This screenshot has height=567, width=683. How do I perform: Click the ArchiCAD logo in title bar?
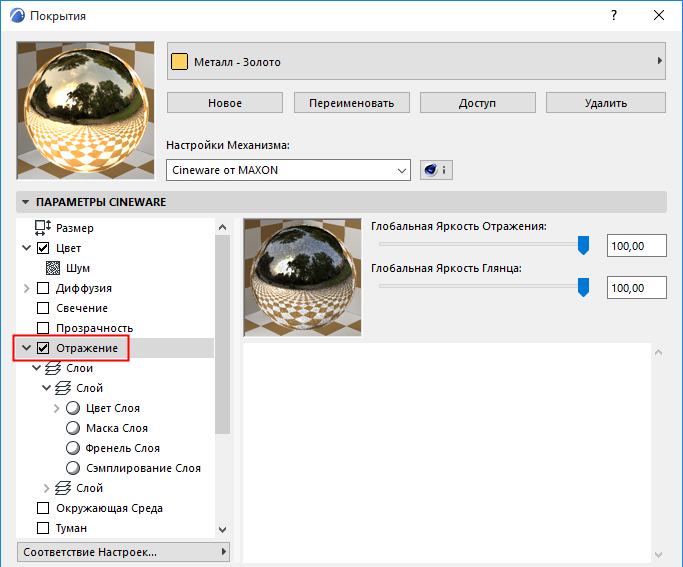17,15
